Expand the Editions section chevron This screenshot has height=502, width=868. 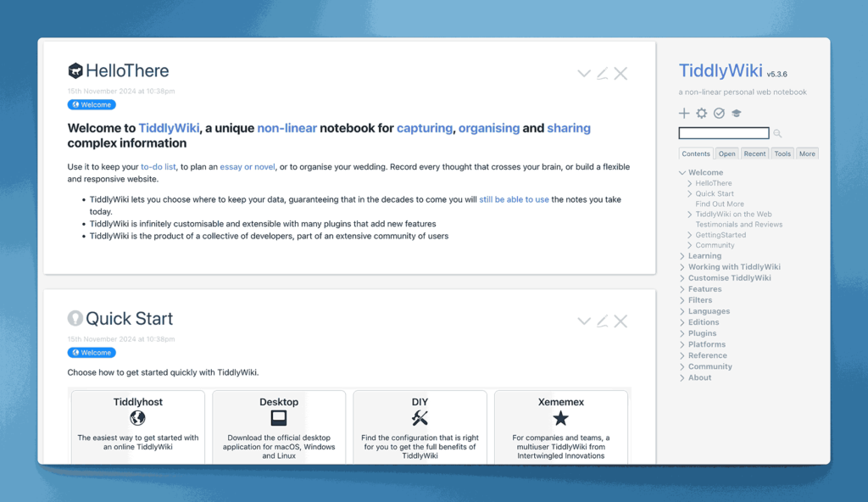coord(682,322)
